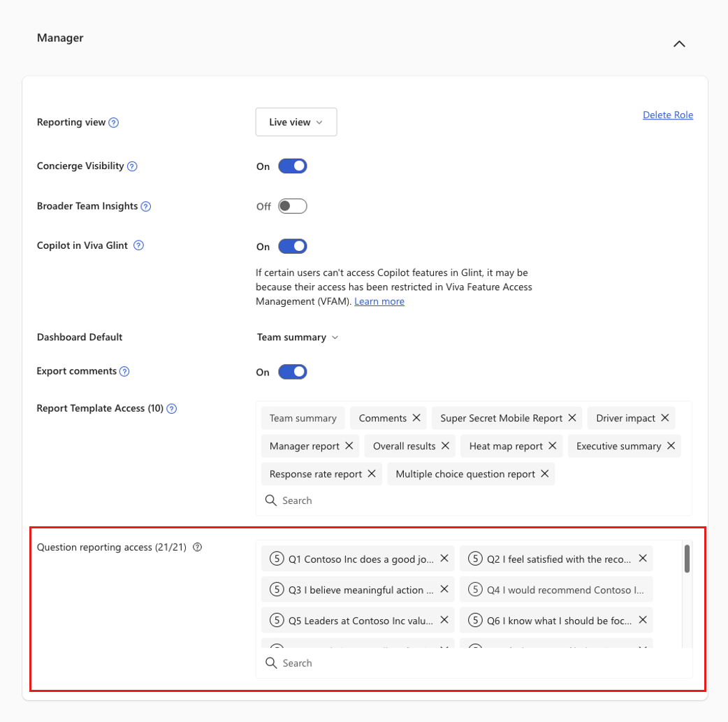Click the Question reporting access search field
Viewport: 728px width, 722px height.
pos(474,663)
